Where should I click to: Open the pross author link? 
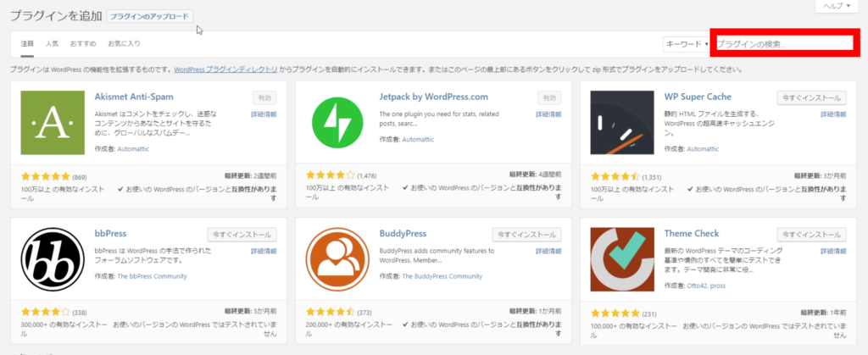click(x=718, y=286)
